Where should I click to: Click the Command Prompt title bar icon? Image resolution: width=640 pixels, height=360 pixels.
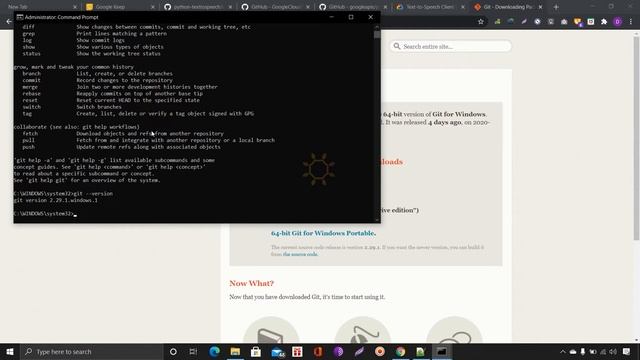coord(20,17)
